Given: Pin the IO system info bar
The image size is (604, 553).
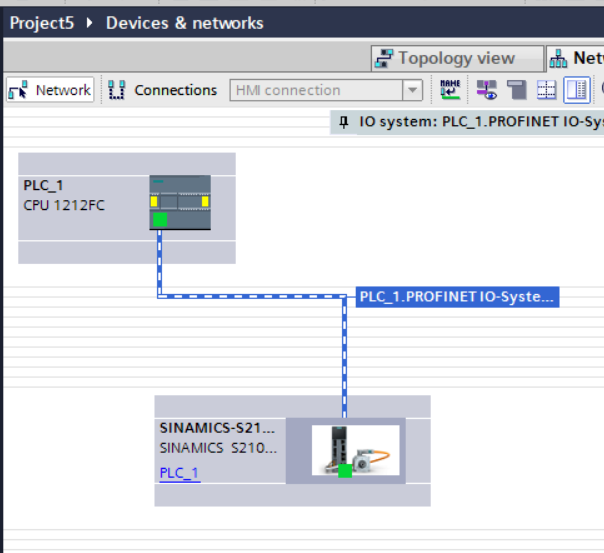Looking at the screenshot, I should click(x=344, y=122).
